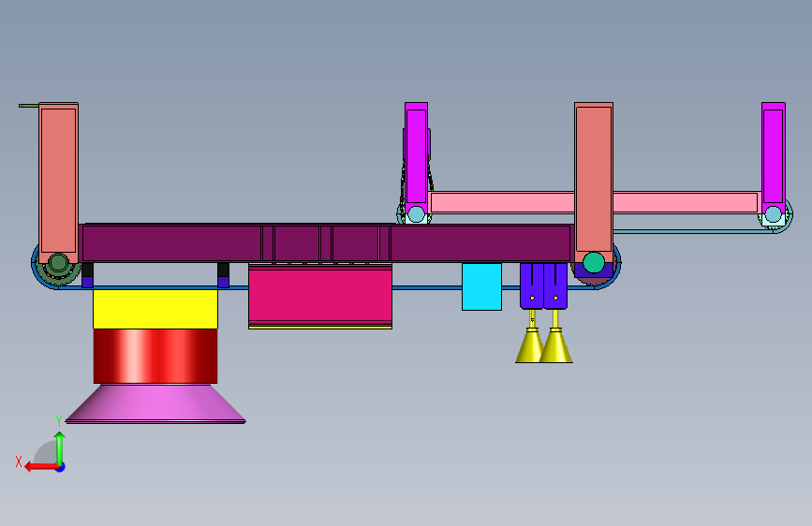
Task: Select the light pink horizontal bar
Action: pyautogui.click(x=594, y=202)
